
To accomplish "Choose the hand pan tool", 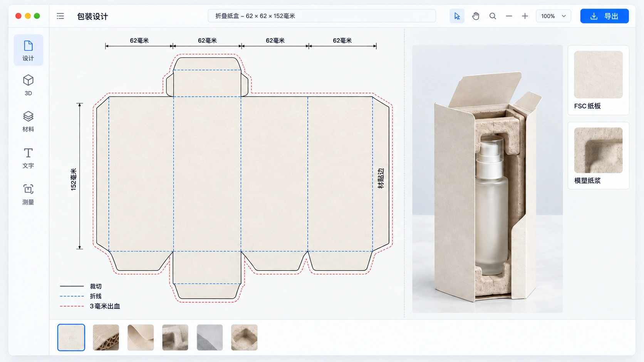I will click(x=476, y=16).
